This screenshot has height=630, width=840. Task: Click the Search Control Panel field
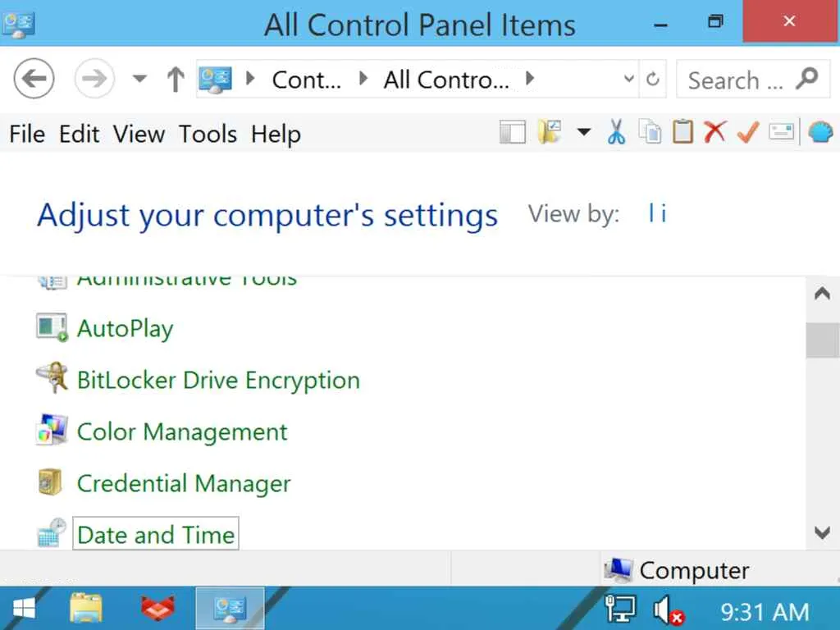735,80
